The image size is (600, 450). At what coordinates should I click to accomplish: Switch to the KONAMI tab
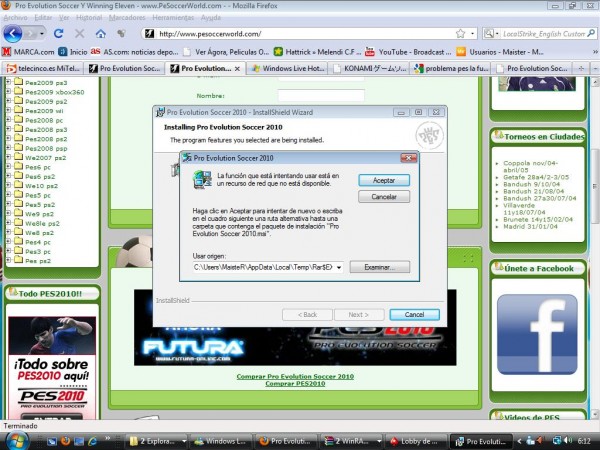pyautogui.click(x=370, y=68)
